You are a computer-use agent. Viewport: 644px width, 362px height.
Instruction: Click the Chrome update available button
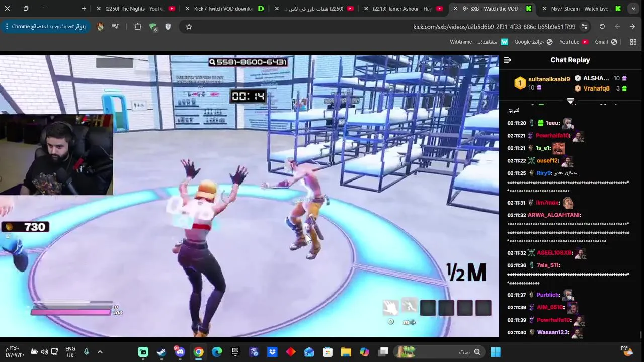(x=45, y=27)
